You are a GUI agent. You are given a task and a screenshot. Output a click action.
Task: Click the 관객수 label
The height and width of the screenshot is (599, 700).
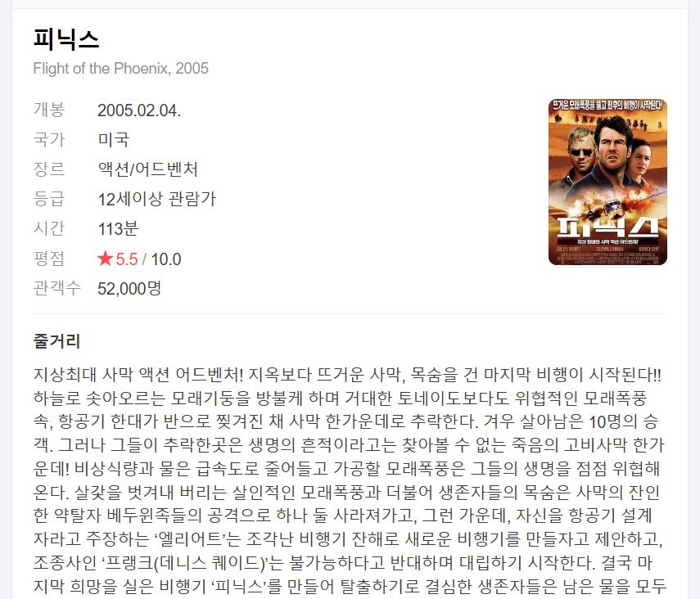[x=56, y=288]
